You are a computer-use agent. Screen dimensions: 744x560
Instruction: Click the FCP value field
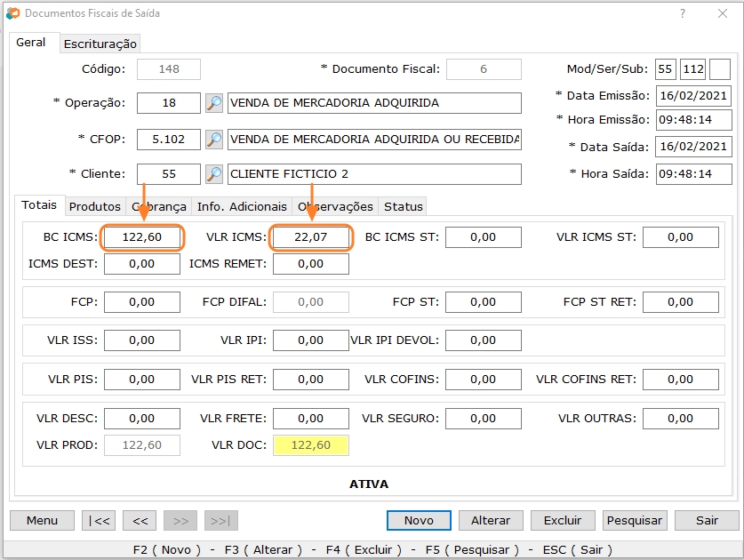click(x=142, y=302)
